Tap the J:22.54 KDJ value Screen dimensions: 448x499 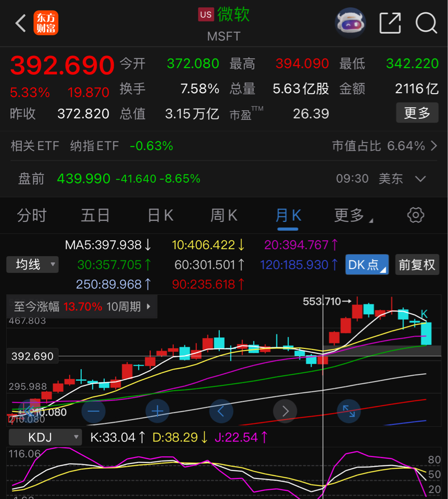pyautogui.click(x=241, y=437)
